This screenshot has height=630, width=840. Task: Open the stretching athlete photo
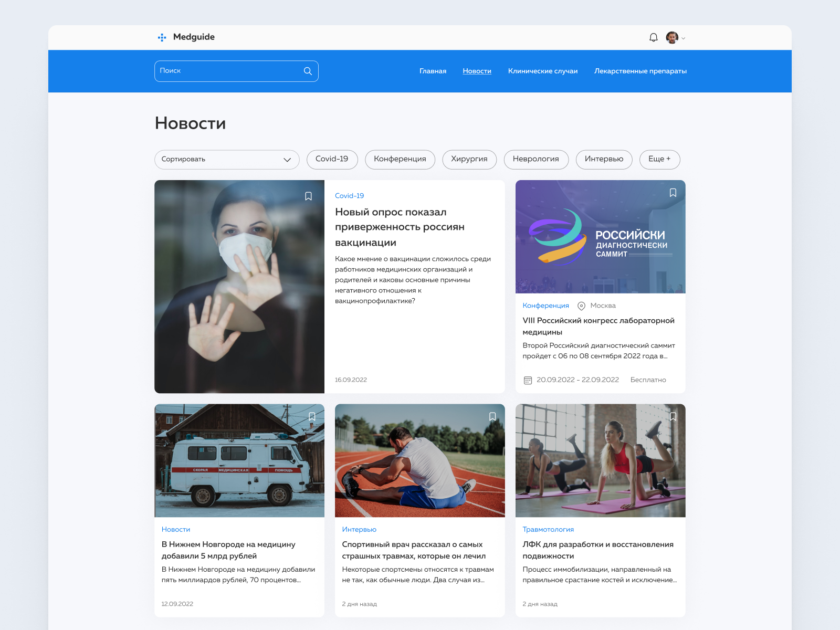(x=420, y=460)
